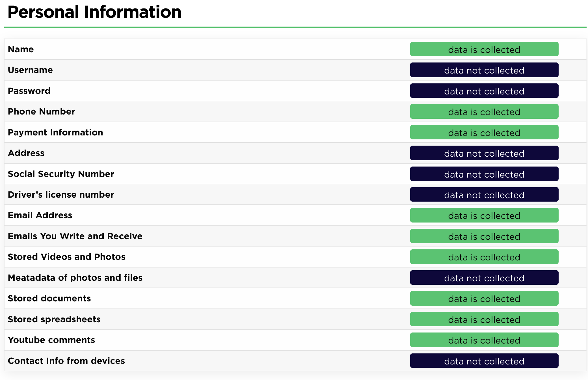Click the Username data not collected badge
Viewport: 588px width, 380px height.
(x=484, y=70)
